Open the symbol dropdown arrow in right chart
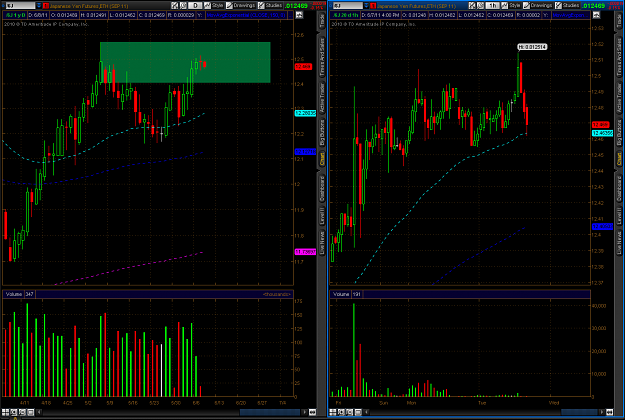625x420 pixels. tap(366, 6)
